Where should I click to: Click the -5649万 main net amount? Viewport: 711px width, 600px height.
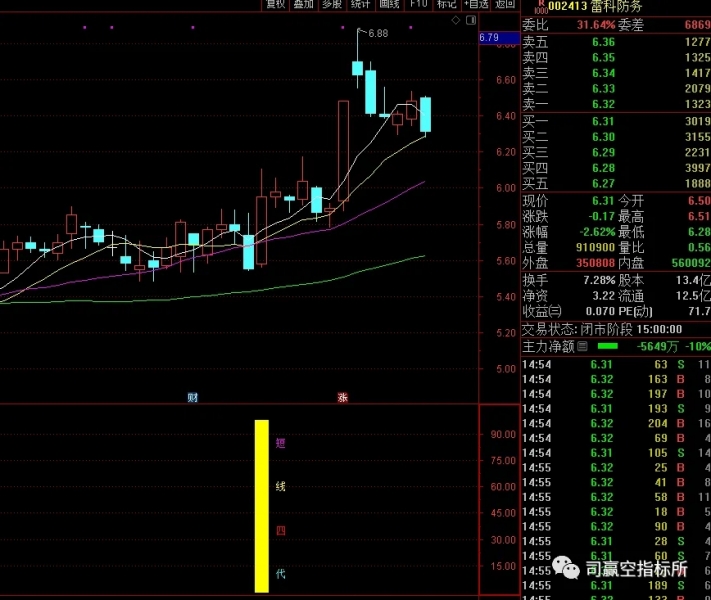(x=657, y=346)
